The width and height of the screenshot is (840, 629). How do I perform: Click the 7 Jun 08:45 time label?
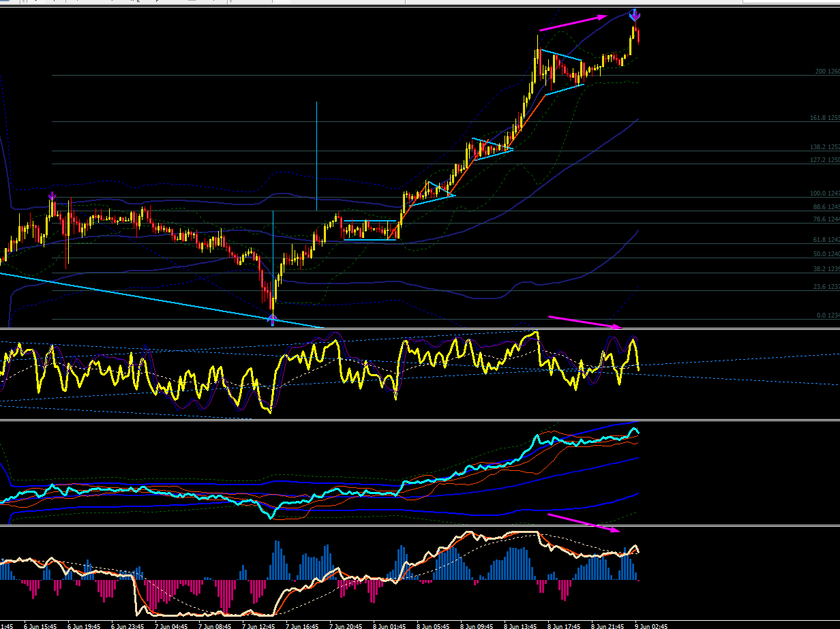click(x=215, y=625)
